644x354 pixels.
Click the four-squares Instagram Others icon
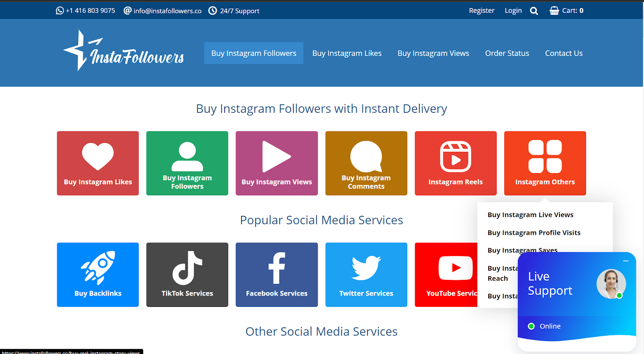pyautogui.click(x=545, y=156)
